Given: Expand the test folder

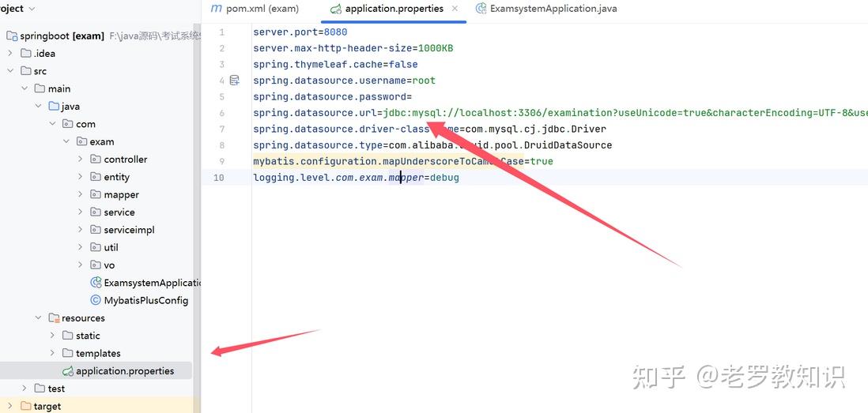Looking at the screenshot, I should point(25,389).
